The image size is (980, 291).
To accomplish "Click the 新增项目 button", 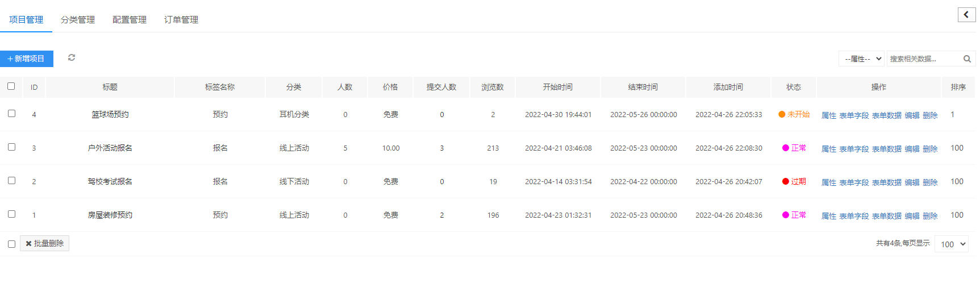I will click(27, 59).
